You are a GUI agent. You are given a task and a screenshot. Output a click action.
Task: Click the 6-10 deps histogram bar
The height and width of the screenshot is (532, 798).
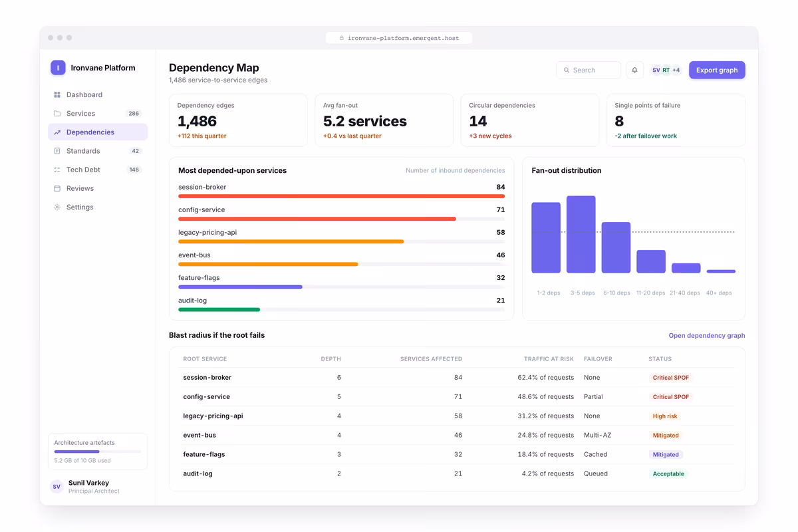[616, 247]
